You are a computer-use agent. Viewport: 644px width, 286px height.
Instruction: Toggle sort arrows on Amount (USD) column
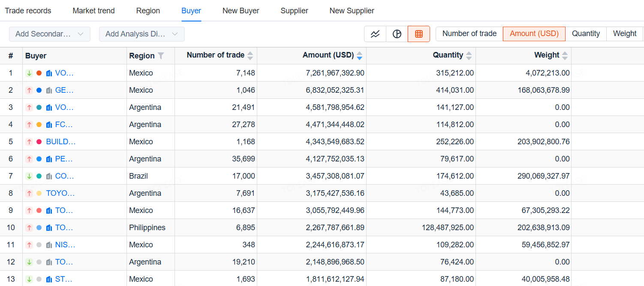point(359,55)
